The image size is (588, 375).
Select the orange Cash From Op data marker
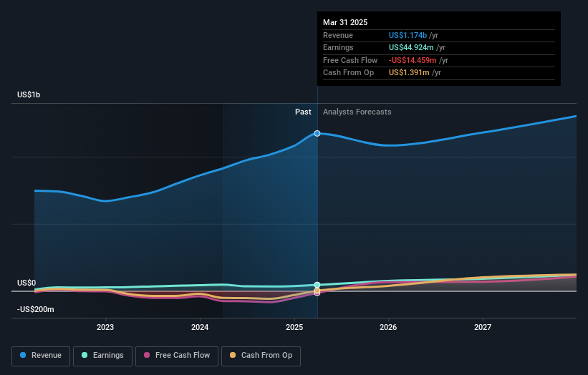click(317, 291)
